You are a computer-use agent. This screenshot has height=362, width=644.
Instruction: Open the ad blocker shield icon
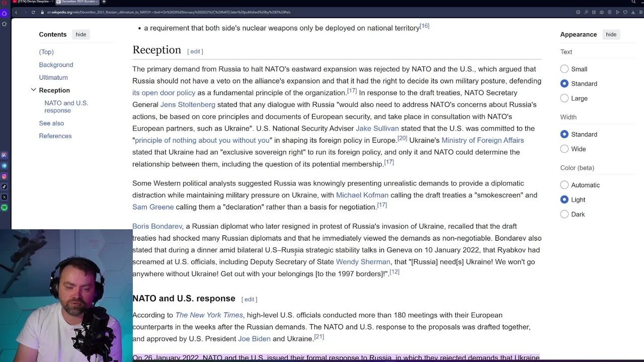tap(609, 12)
